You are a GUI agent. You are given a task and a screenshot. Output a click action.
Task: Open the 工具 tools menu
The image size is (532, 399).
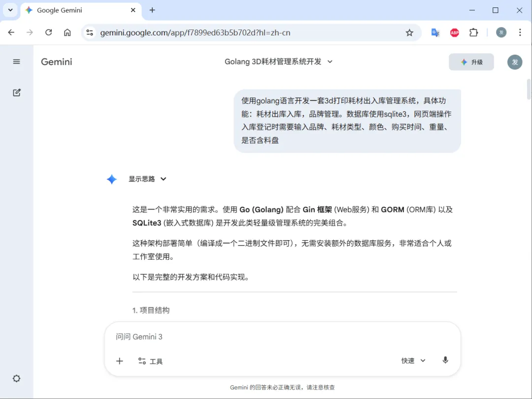(150, 361)
